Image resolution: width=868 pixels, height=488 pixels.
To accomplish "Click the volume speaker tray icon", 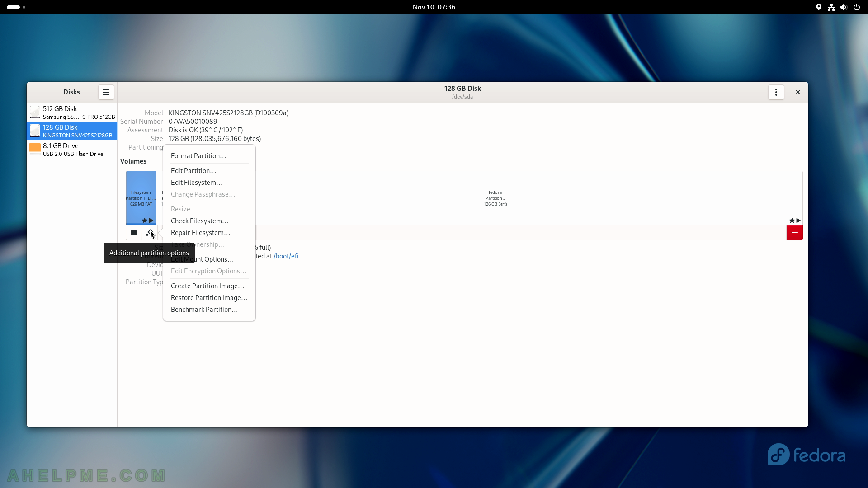I will (844, 7).
